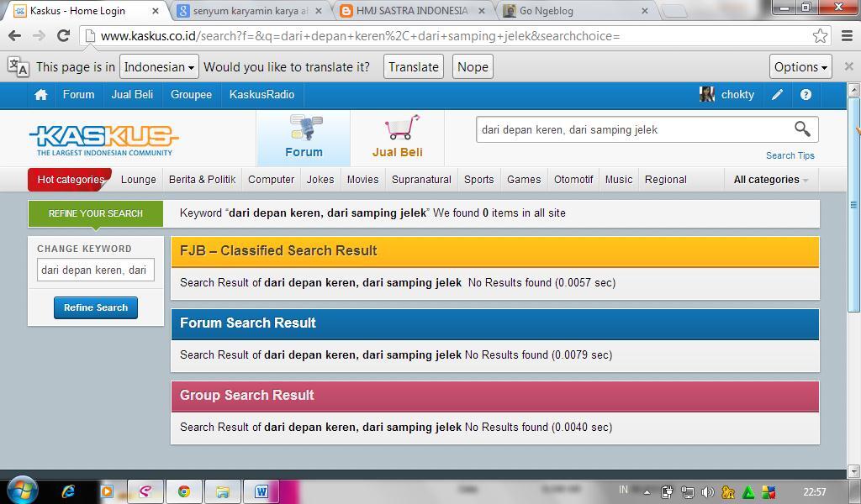Viewport: 861px width, 504px height.
Task: Focus the Change Keyword input field
Action: (96, 270)
